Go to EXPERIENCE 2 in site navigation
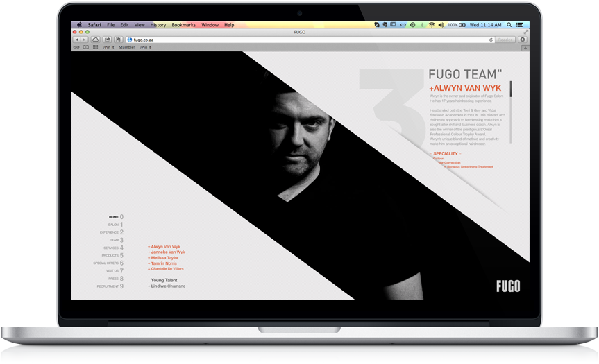599x364 pixels. 112,232
